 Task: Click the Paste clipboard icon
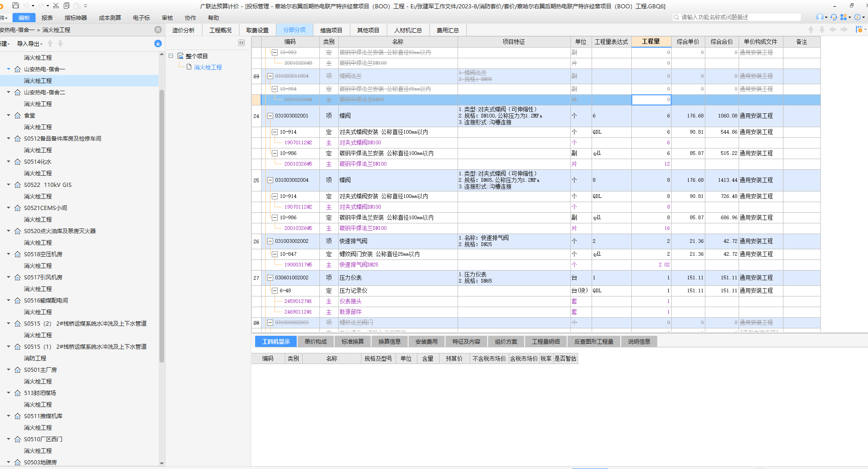(x=77, y=6)
